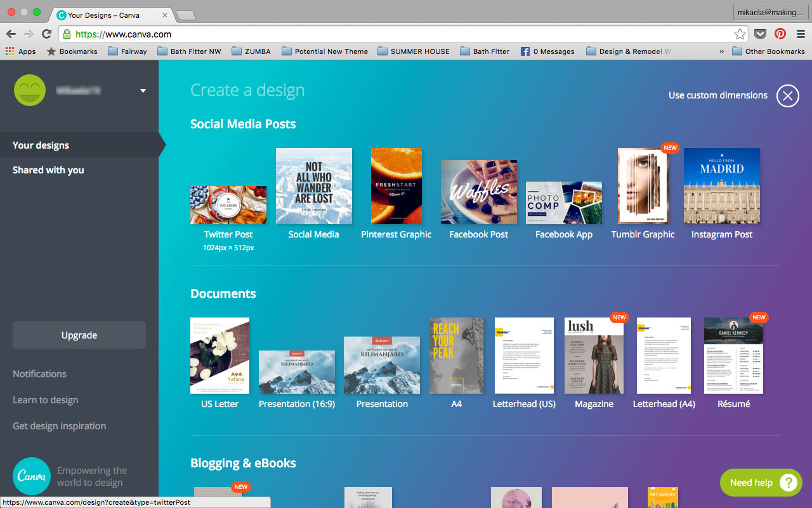This screenshot has width=812, height=508.
Task: Open a new browser tab
Action: coord(185,15)
